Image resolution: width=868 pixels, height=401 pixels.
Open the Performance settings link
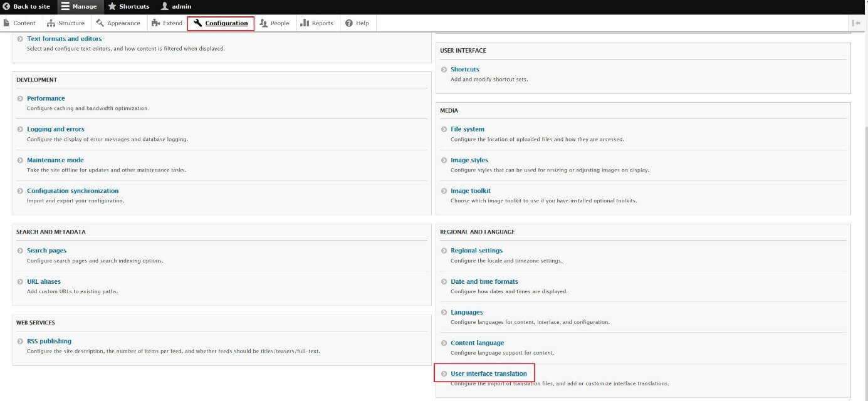(46, 98)
